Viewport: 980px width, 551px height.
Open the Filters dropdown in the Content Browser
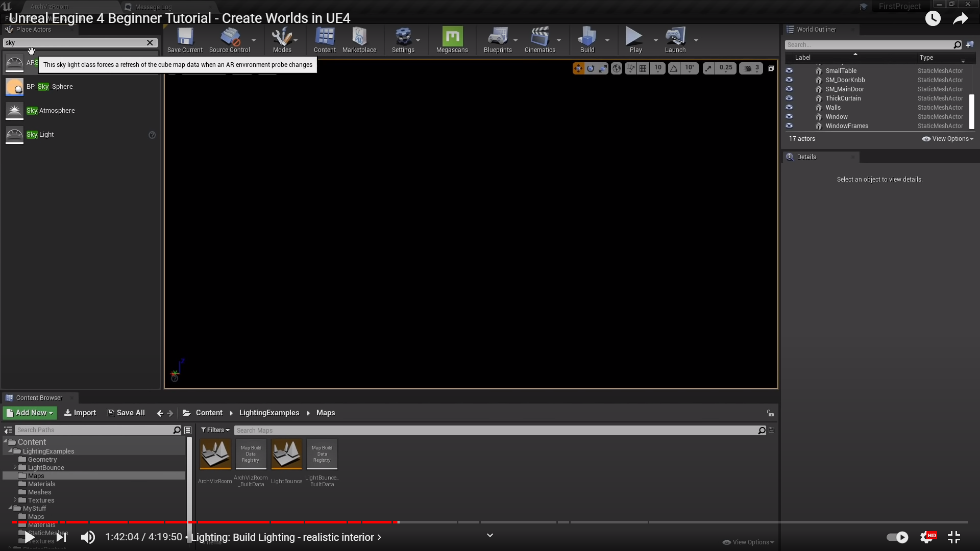click(215, 430)
